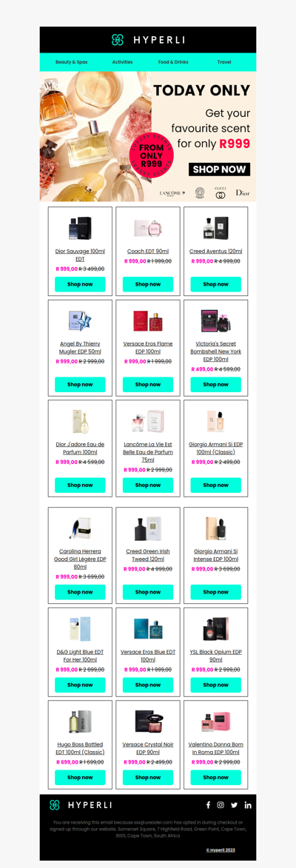Open the Facebook icon in footer
296x868 pixels.
point(208,805)
